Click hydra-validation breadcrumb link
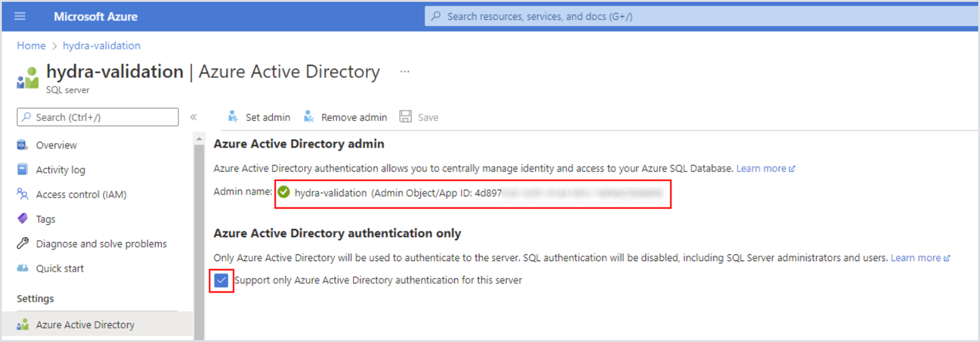The image size is (980, 342). pos(101,46)
